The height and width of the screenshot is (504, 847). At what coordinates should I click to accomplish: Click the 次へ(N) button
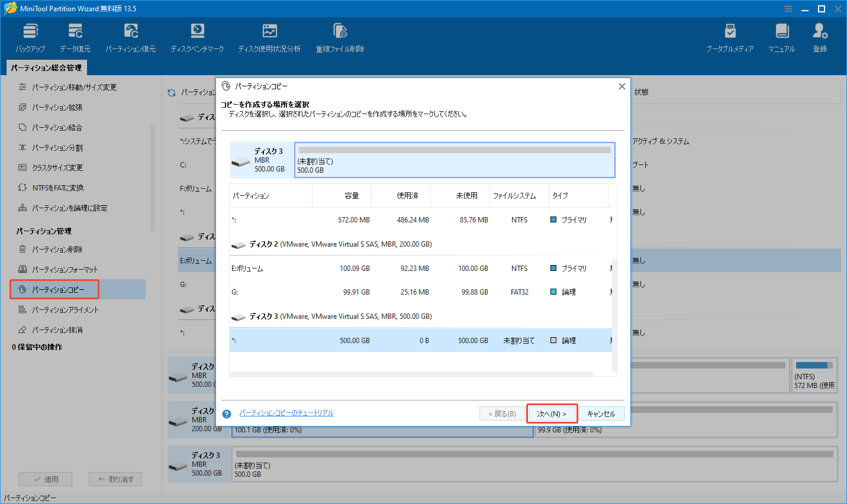coord(552,413)
